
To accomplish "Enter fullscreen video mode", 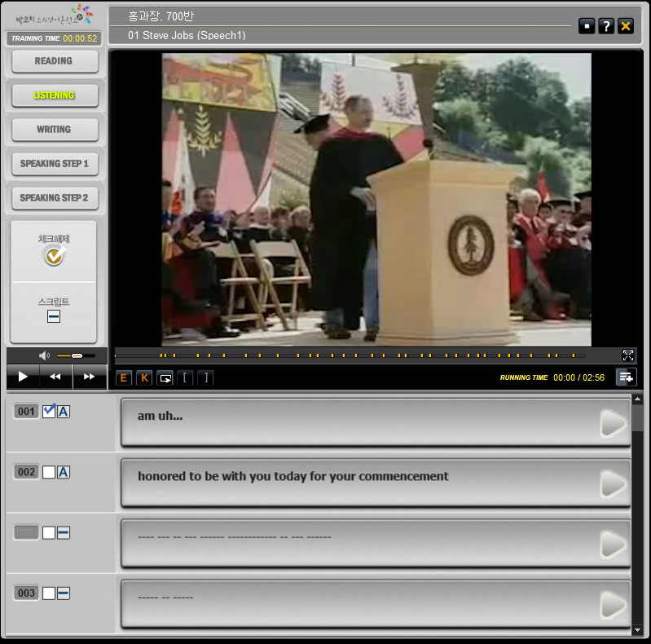I will (x=627, y=355).
